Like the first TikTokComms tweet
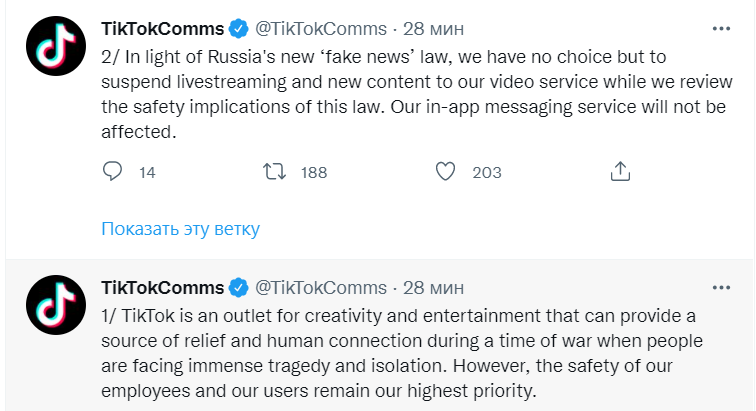Viewport: 756px width, 411px height. pyautogui.click(x=444, y=172)
